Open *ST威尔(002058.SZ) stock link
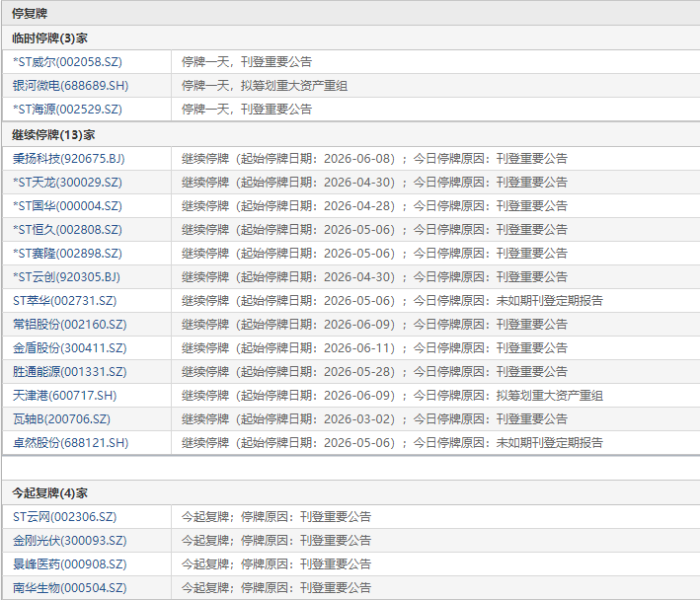This screenshot has width=700, height=600. pyautogui.click(x=67, y=62)
